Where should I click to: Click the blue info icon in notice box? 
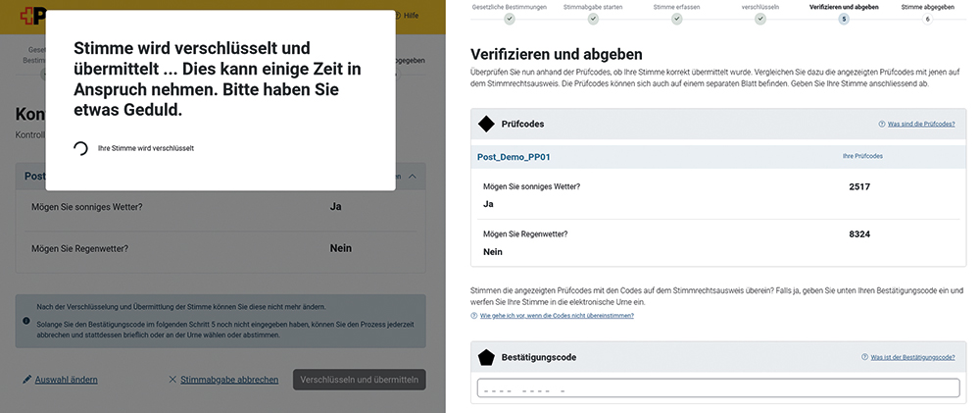(26, 321)
